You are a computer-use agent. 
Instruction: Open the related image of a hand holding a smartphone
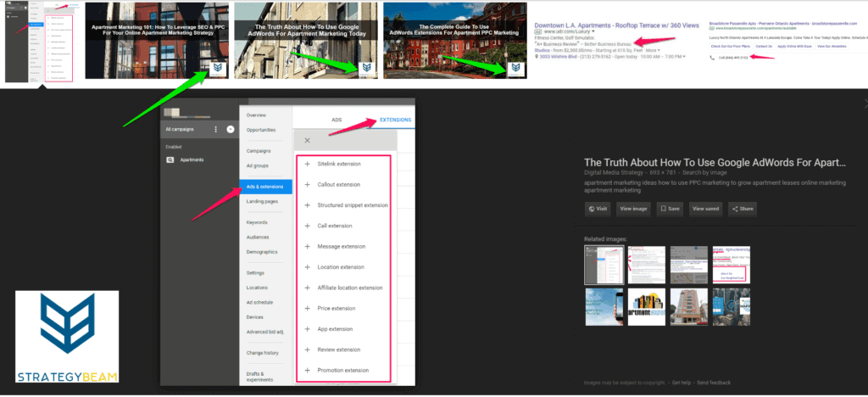point(604,307)
